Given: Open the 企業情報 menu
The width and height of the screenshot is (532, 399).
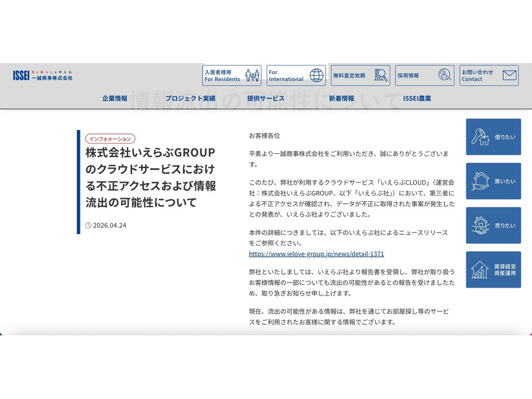Looking at the screenshot, I should [115, 98].
